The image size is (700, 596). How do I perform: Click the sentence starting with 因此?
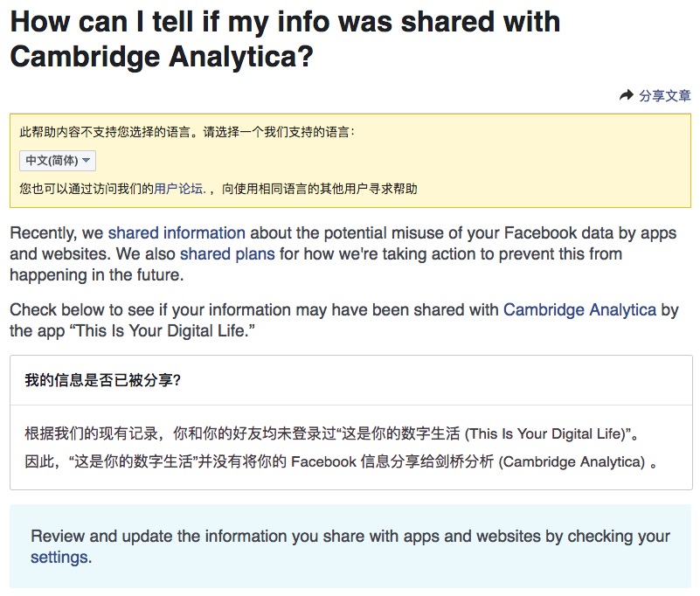click(339, 461)
